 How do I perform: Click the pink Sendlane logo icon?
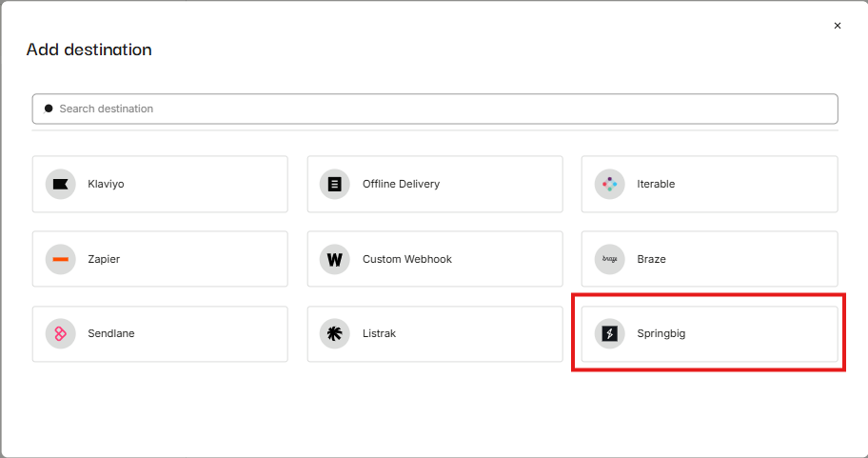(61, 333)
